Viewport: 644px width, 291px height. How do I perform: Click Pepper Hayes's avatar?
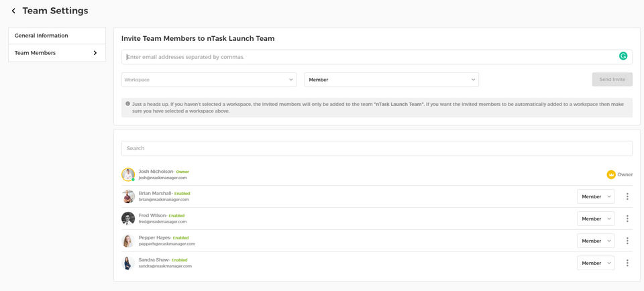(128, 241)
